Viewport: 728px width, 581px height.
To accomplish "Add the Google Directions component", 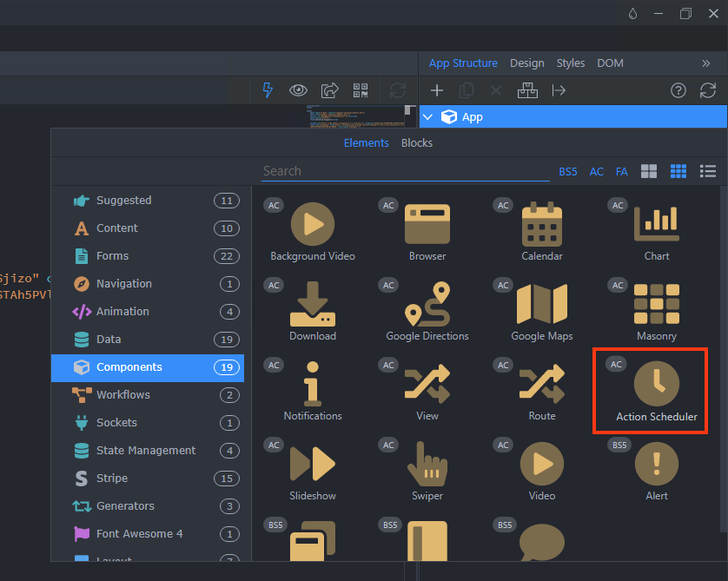I will click(x=427, y=311).
